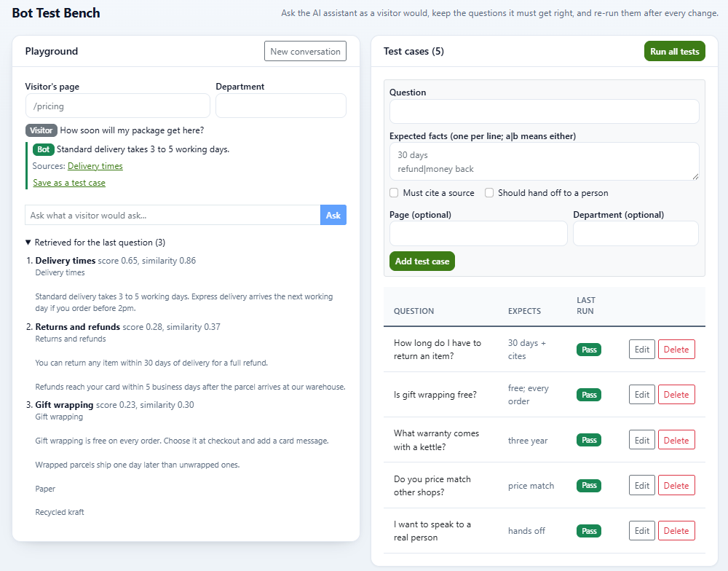Focus the Visitor's page field
The height and width of the screenshot is (571, 728).
[118, 106]
